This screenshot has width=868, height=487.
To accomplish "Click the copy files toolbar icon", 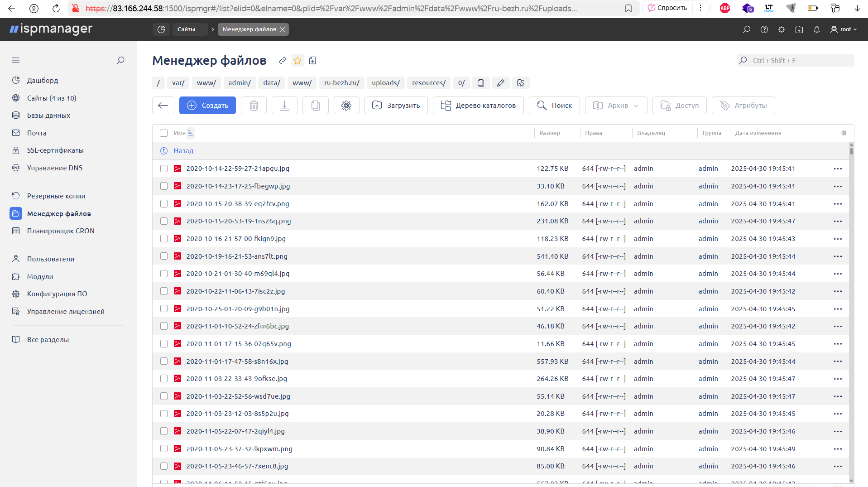I will pyautogui.click(x=315, y=106).
